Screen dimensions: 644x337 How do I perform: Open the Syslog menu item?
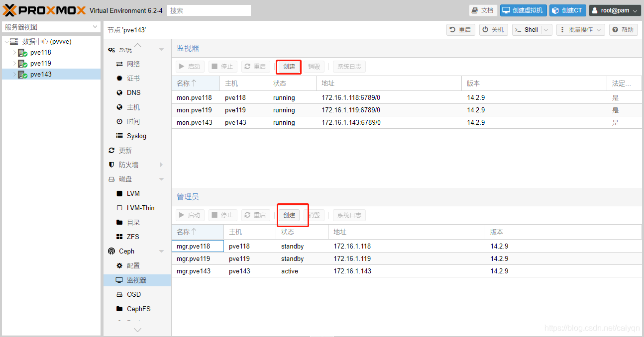click(x=137, y=136)
